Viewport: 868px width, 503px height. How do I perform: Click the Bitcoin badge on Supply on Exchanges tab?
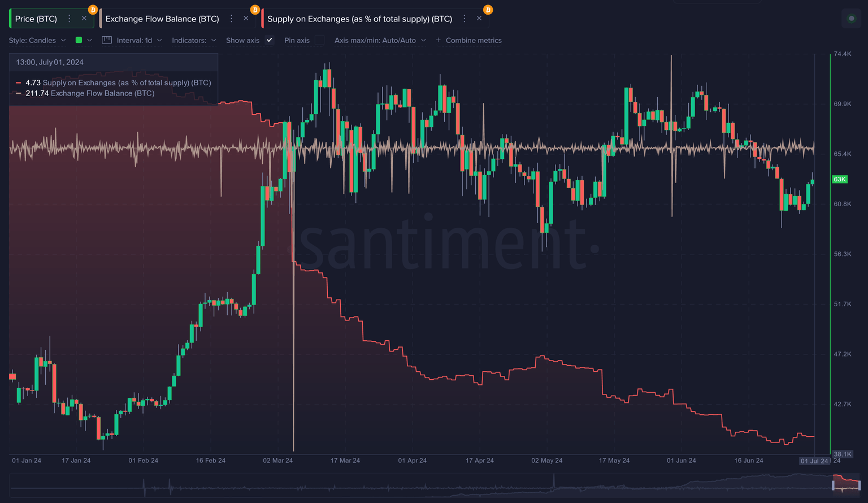[x=487, y=9]
